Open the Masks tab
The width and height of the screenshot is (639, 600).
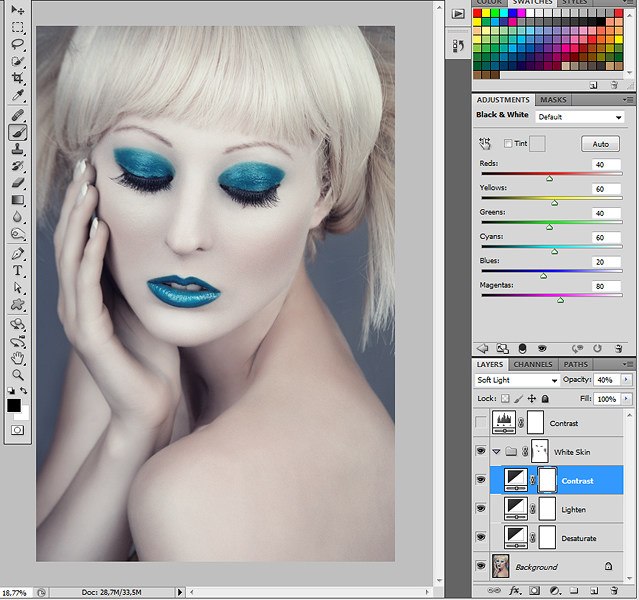[x=553, y=100]
